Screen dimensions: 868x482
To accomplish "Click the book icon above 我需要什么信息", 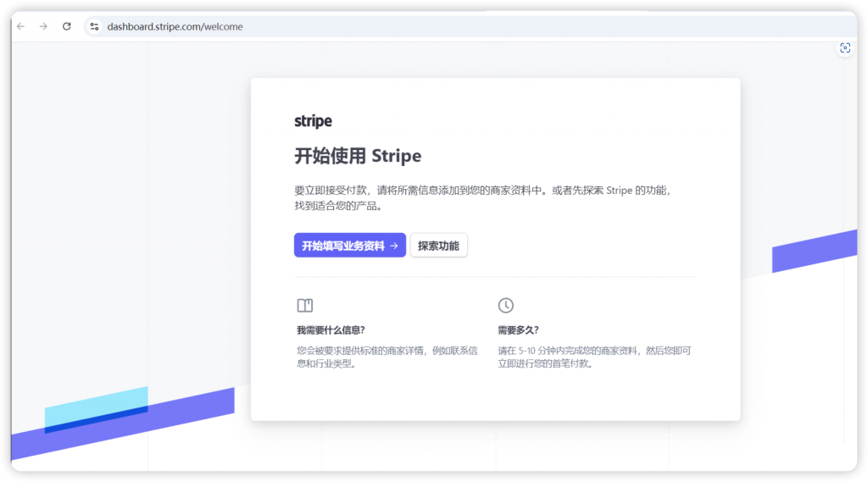I will (x=305, y=306).
